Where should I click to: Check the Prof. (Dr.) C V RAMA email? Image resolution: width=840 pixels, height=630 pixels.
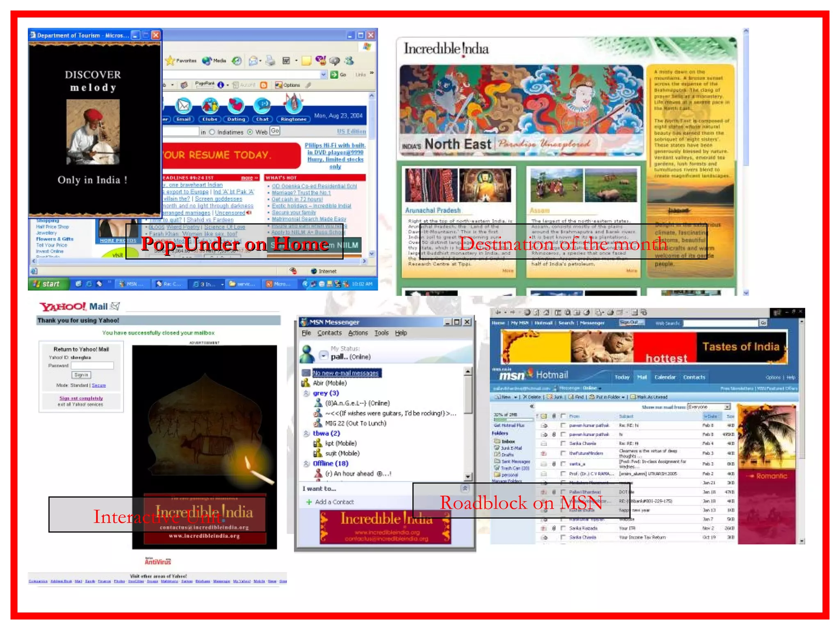coord(563,474)
